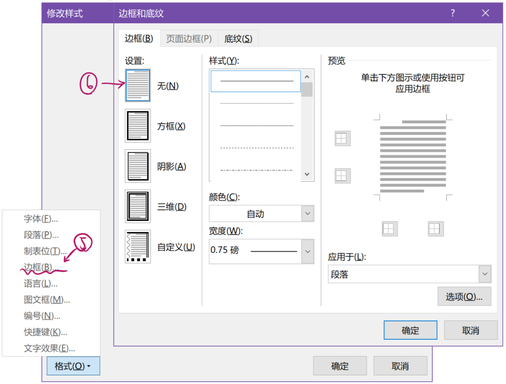Select the 无(N) no-border setting icon
This screenshot has height=384, width=506.
pyautogui.click(x=138, y=85)
